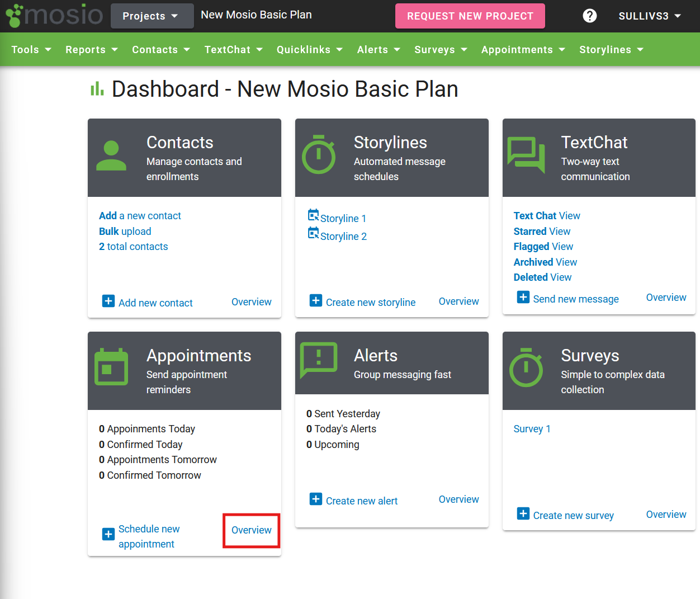Click the plus icon beside Create new storyline
The image size is (700, 599).
(x=316, y=300)
